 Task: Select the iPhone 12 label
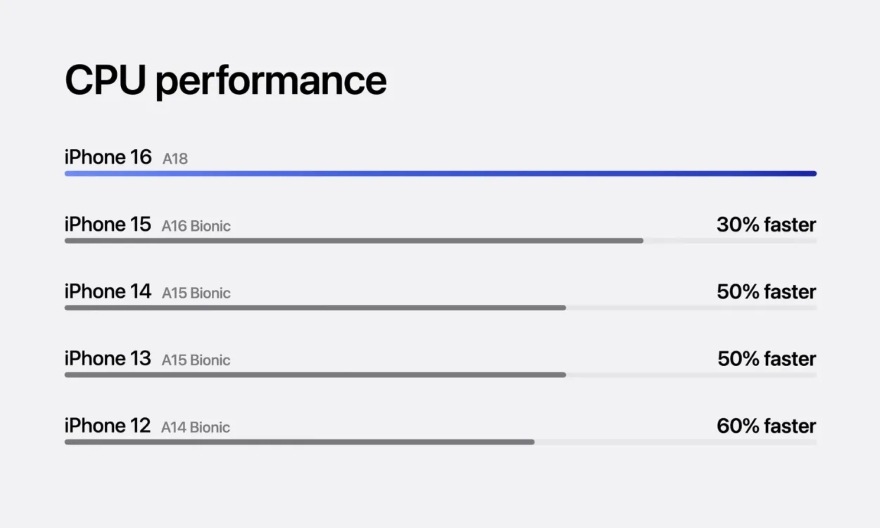click(x=108, y=426)
